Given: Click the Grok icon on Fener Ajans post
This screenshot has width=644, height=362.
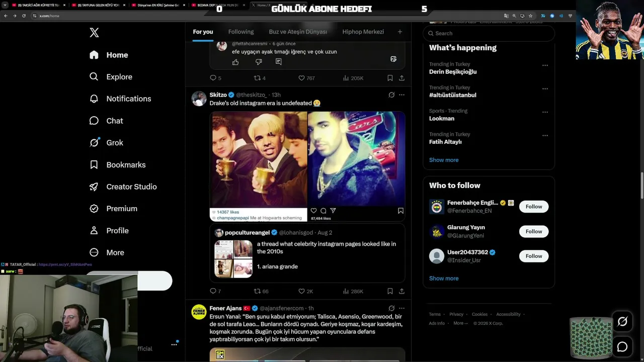Looking at the screenshot, I should [391, 308].
